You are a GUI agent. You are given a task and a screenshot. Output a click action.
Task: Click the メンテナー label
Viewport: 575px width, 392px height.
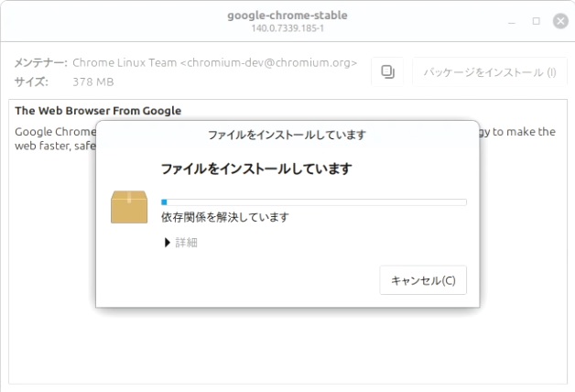coord(40,63)
